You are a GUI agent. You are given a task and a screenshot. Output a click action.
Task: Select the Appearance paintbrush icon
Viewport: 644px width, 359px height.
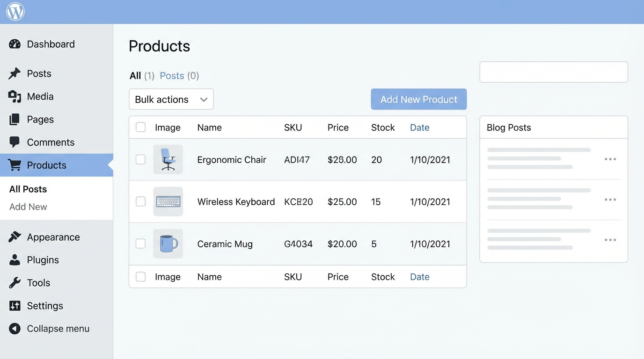(15, 237)
